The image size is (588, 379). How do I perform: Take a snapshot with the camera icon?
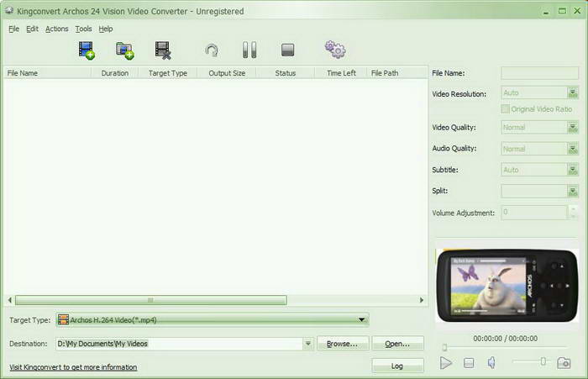pos(564,363)
